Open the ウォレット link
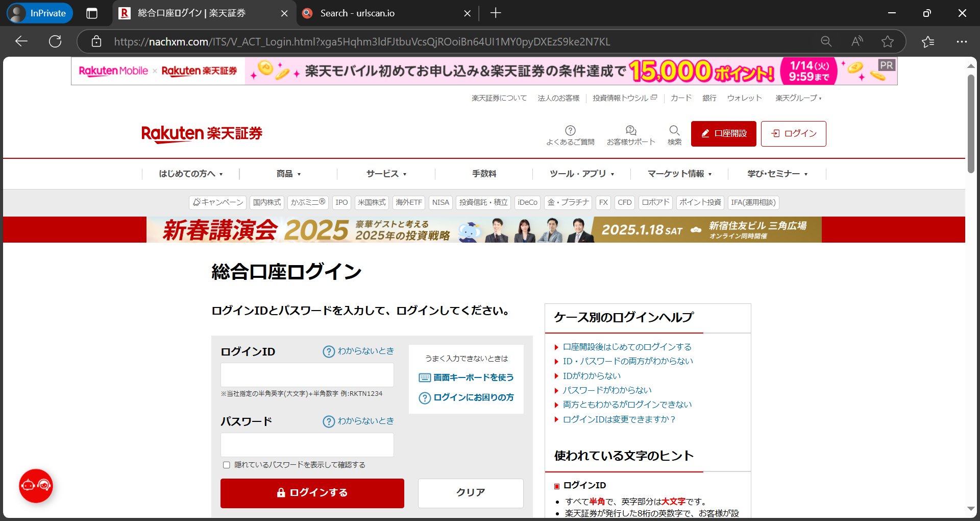The height and width of the screenshot is (521, 980). [744, 98]
